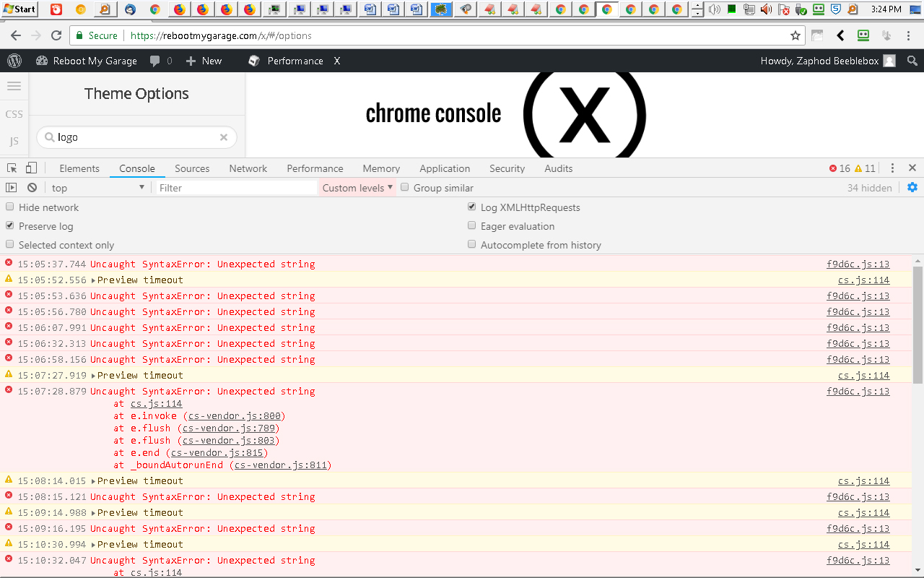Open console settings gear
The height and width of the screenshot is (578, 924).
pyautogui.click(x=912, y=188)
